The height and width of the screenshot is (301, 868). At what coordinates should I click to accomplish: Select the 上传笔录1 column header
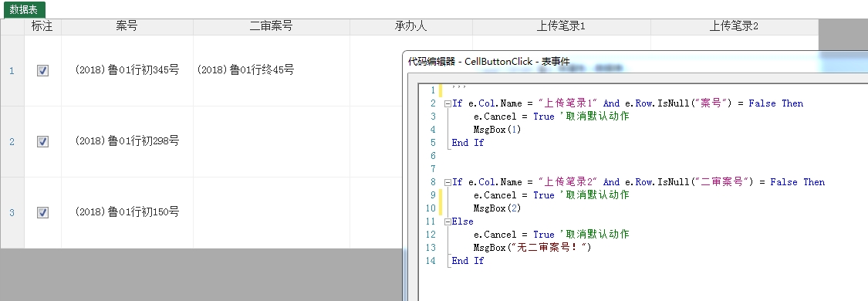(x=562, y=26)
